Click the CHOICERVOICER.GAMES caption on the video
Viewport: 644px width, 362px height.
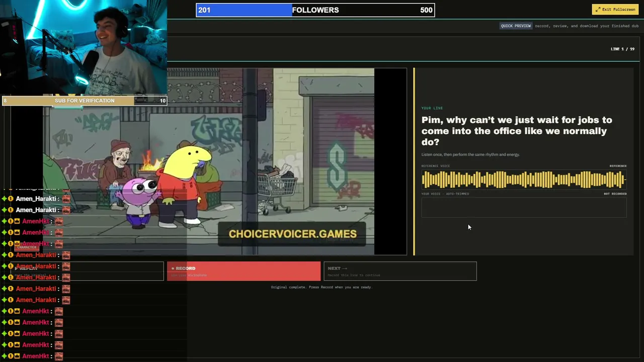click(x=293, y=234)
